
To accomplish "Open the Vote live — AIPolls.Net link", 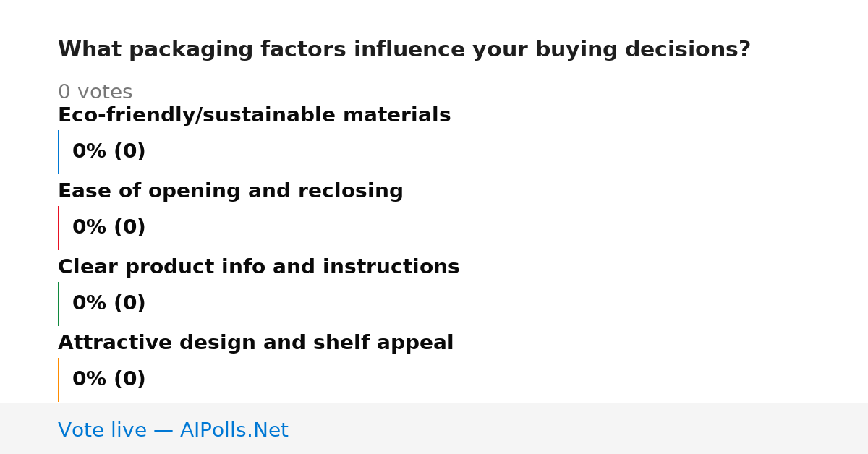I will [x=173, y=430].
